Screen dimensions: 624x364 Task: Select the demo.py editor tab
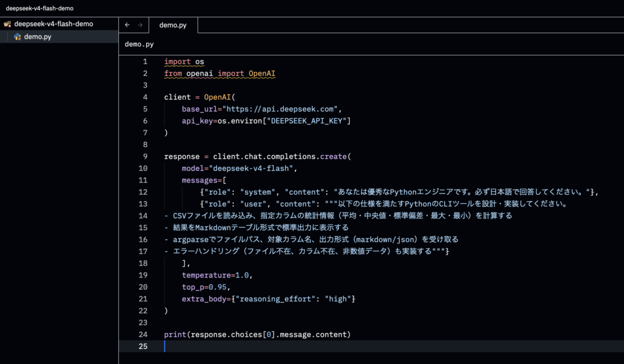(173, 25)
